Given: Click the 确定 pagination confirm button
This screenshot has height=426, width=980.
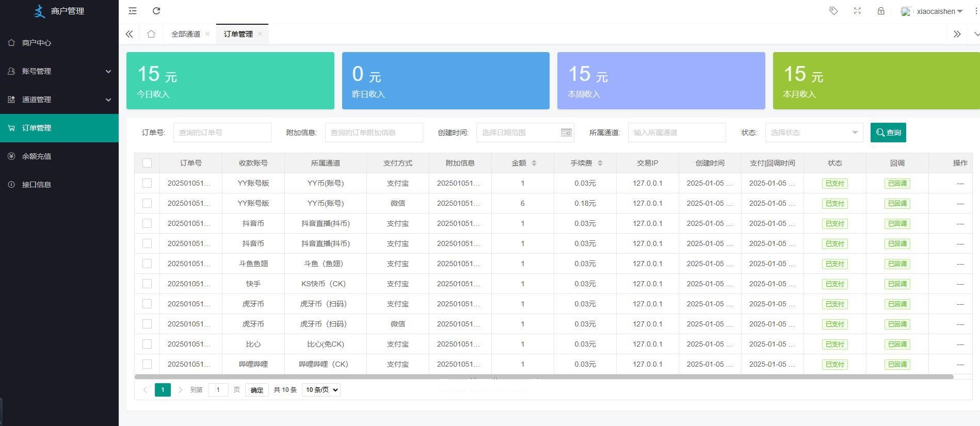Looking at the screenshot, I should 256,390.
